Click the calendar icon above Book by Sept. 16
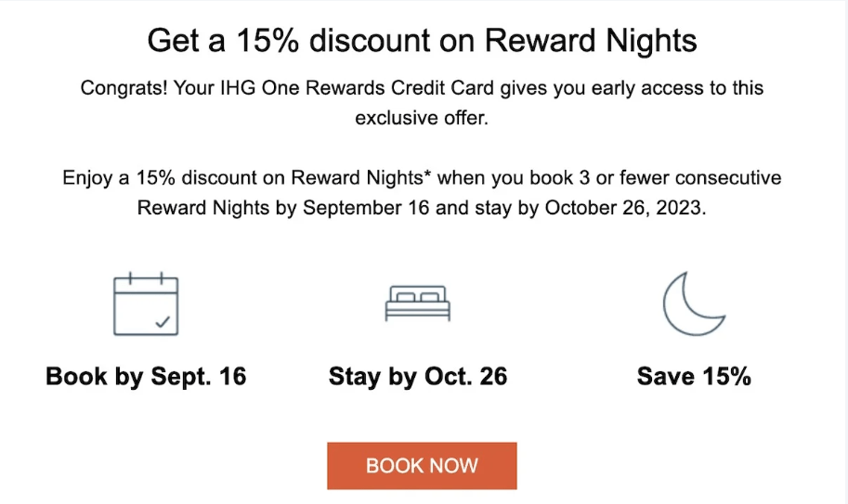Screen dimensions: 848x504 click(146, 304)
